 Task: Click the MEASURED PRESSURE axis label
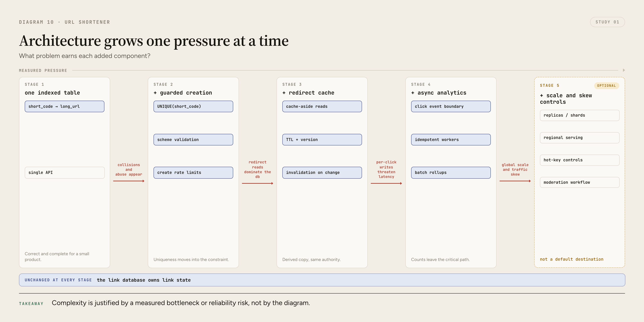(43, 71)
